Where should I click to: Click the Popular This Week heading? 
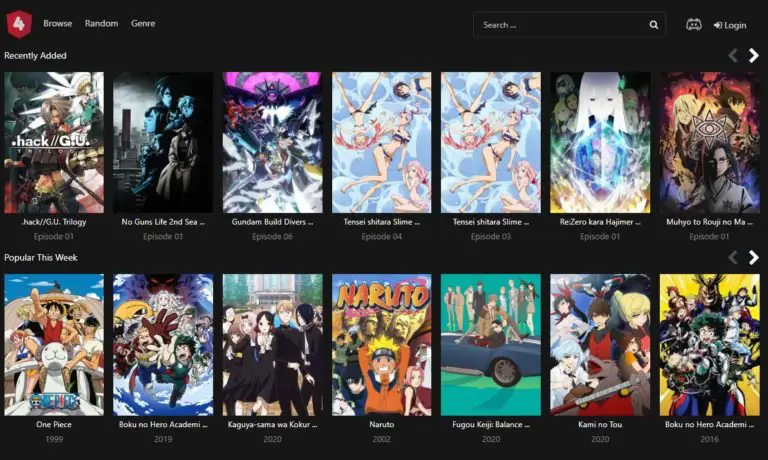point(41,258)
